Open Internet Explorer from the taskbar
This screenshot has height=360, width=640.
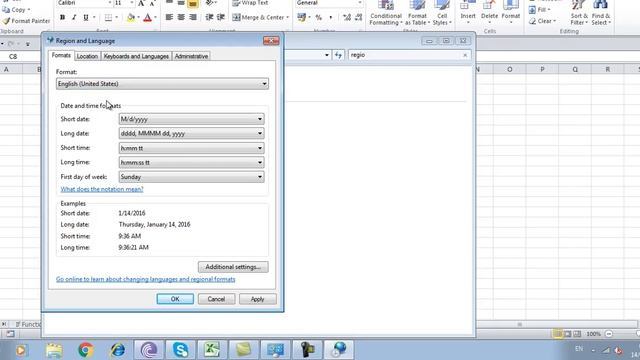[118, 350]
